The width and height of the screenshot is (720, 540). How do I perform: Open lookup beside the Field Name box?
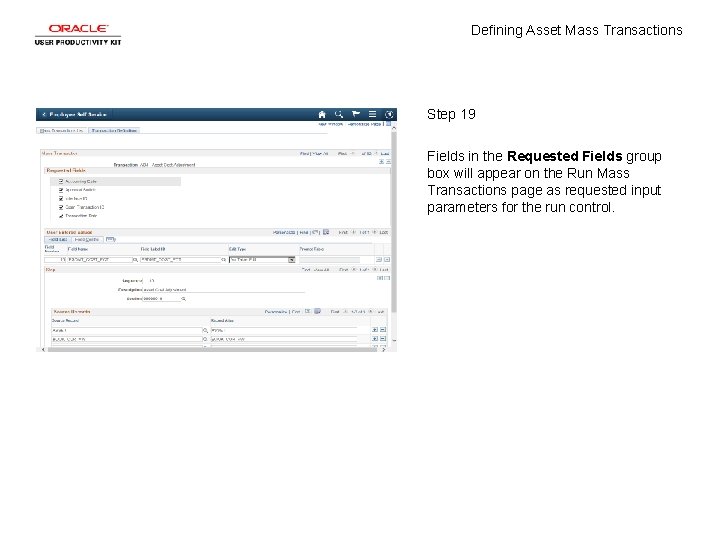pos(135,260)
